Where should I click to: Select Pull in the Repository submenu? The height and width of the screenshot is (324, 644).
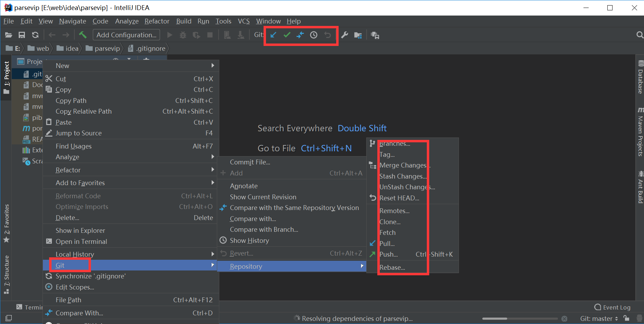point(413,244)
